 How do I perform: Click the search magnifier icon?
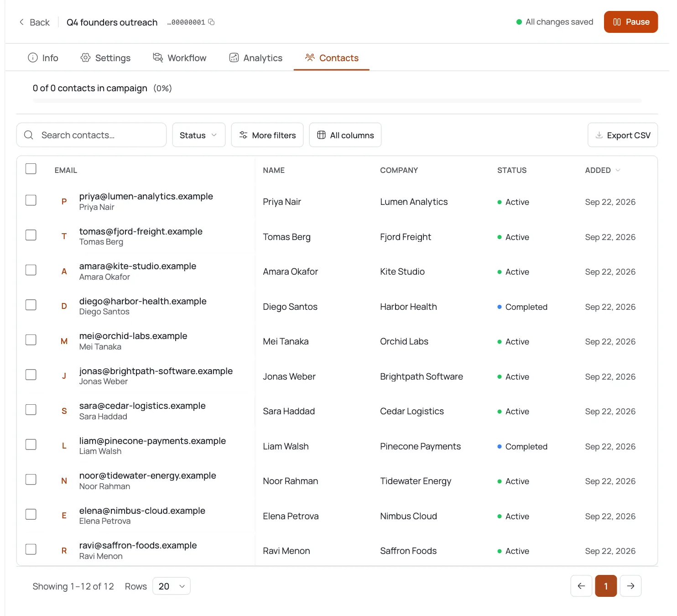point(29,135)
